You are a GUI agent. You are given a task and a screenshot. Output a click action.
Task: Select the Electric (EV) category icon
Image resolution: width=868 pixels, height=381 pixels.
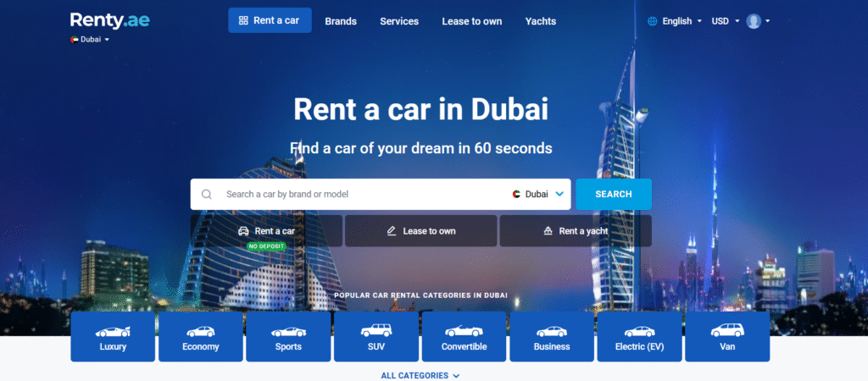pos(639,332)
